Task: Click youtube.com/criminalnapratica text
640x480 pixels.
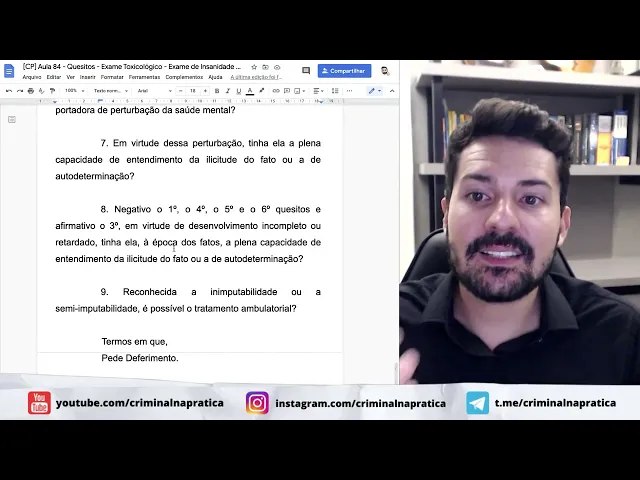Action: (140, 403)
